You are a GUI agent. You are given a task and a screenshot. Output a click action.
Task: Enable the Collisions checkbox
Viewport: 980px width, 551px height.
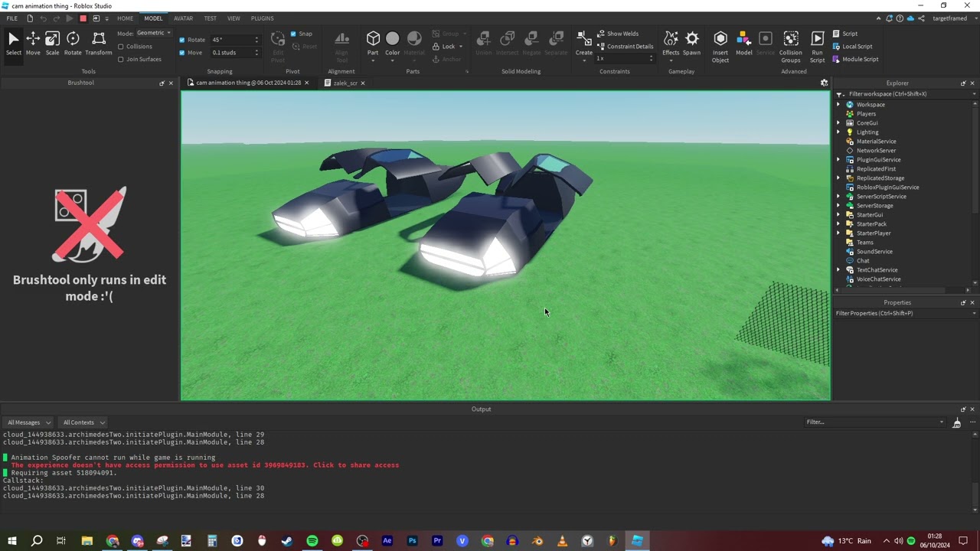pyautogui.click(x=121, y=47)
